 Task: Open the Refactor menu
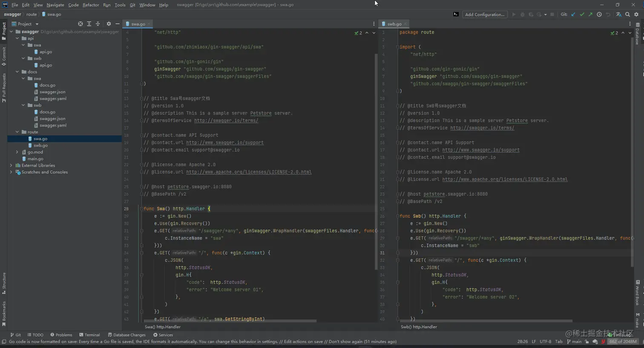pos(91,5)
